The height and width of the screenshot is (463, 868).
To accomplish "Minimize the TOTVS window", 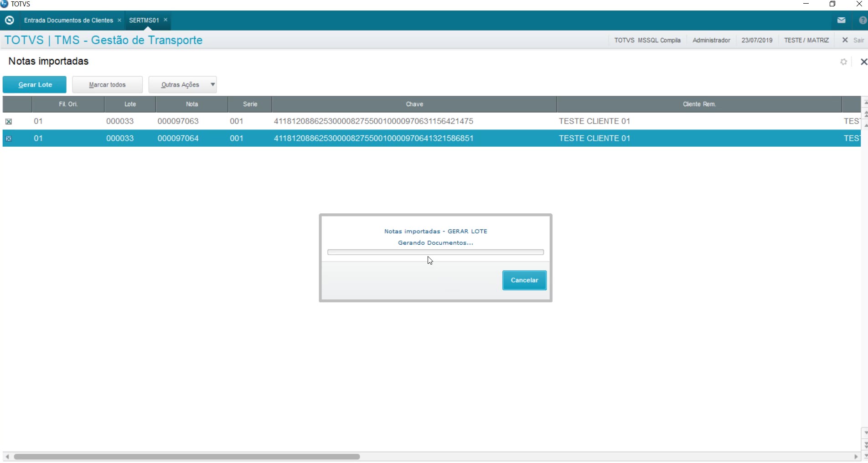I will [x=806, y=4].
